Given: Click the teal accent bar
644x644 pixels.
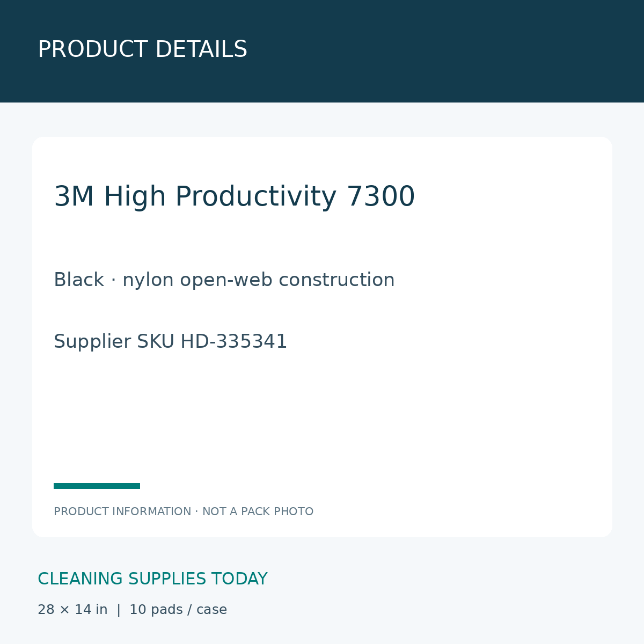Looking at the screenshot, I should coord(97,486).
